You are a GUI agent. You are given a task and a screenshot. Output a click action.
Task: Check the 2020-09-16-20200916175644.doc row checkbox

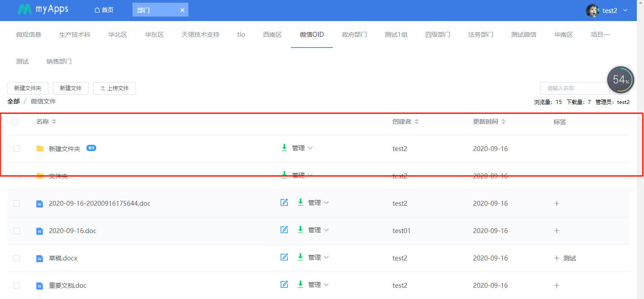click(17, 204)
